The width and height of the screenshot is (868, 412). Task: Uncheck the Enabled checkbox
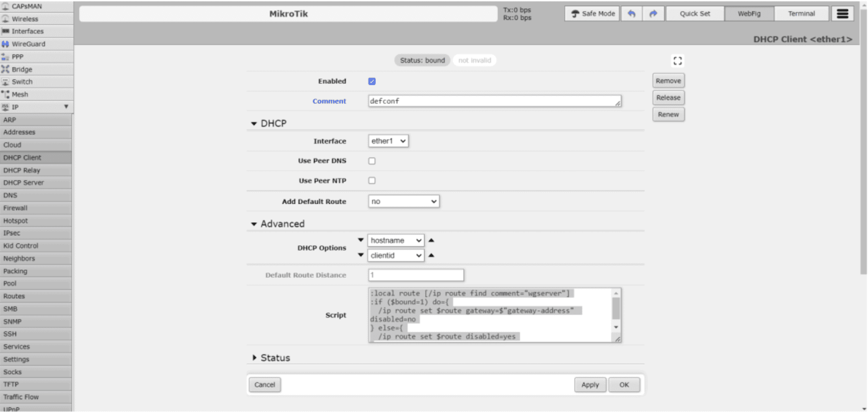[x=372, y=81]
